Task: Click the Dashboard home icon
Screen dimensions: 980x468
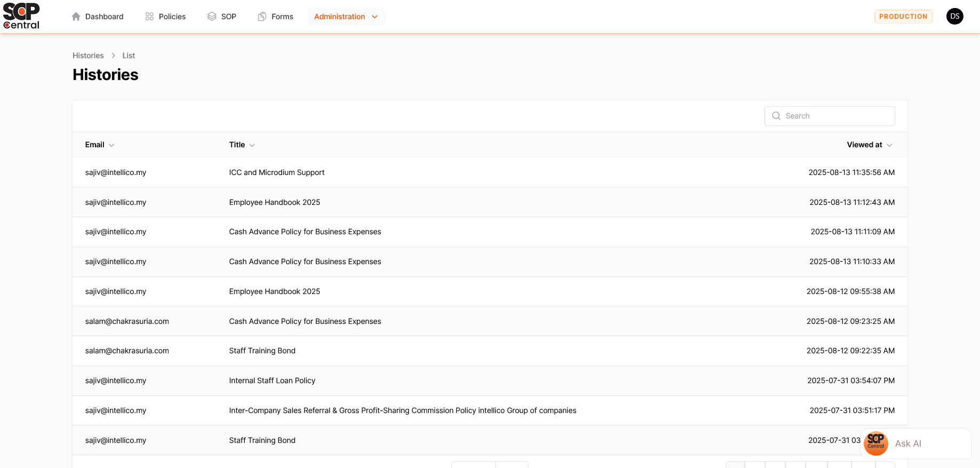Action: point(76,17)
